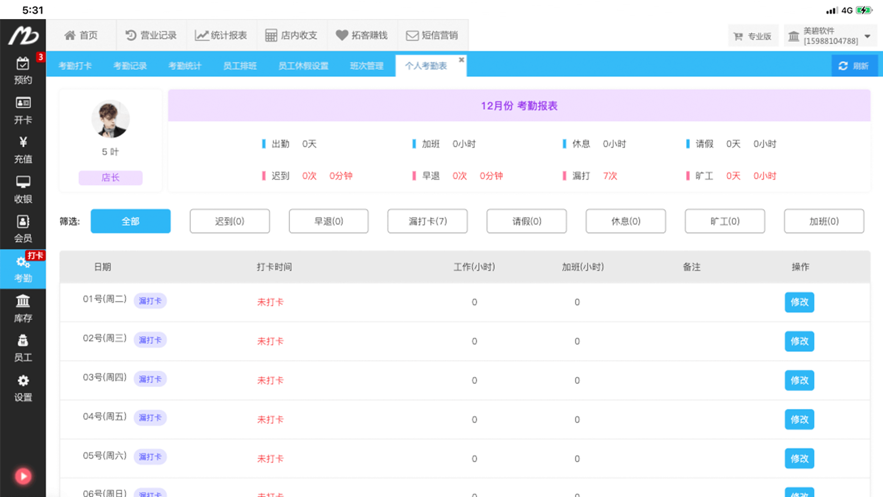Go to 会员 members icon

(23, 229)
